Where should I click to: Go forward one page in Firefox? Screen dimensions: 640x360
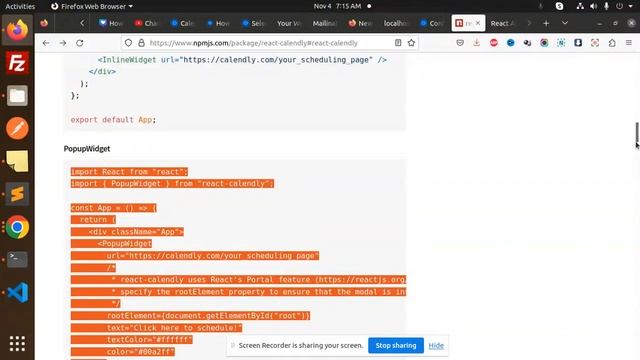pos(63,43)
